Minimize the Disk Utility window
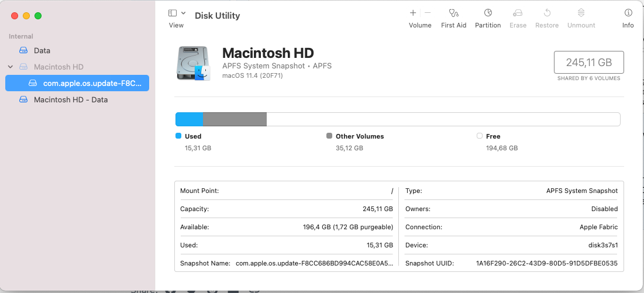 (26, 16)
